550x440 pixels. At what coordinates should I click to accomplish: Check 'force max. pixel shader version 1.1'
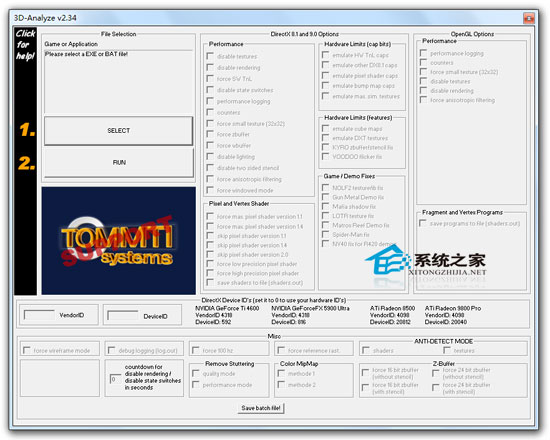tap(210, 216)
